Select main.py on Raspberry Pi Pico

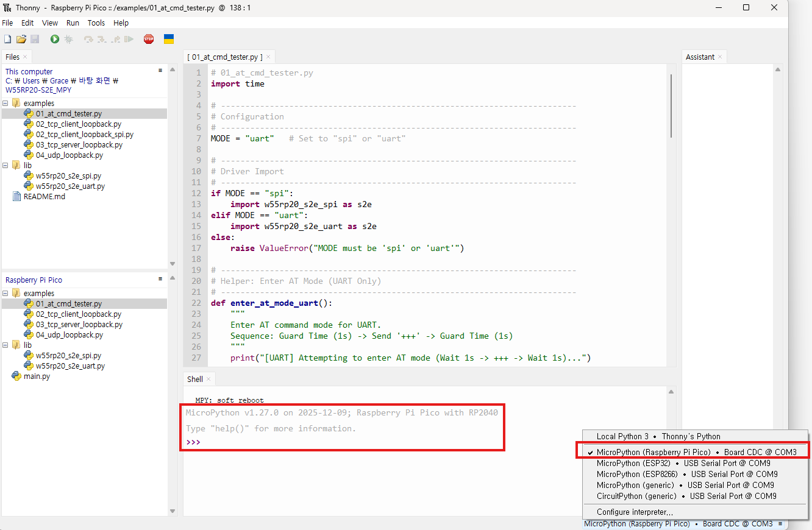(x=37, y=376)
